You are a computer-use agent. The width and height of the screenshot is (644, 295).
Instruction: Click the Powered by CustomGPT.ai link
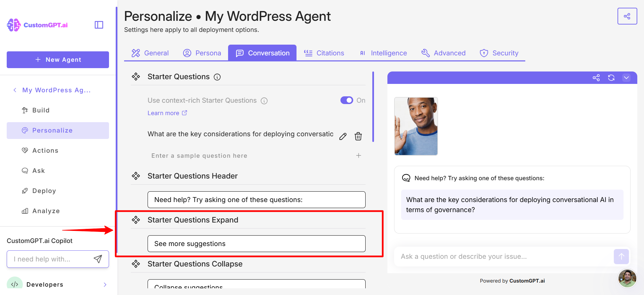[512, 281]
